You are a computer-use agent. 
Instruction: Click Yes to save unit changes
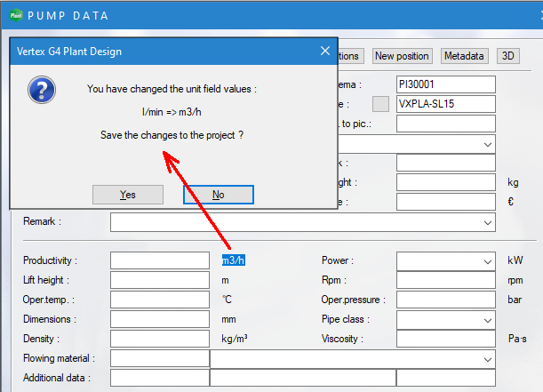pyautogui.click(x=127, y=195)
